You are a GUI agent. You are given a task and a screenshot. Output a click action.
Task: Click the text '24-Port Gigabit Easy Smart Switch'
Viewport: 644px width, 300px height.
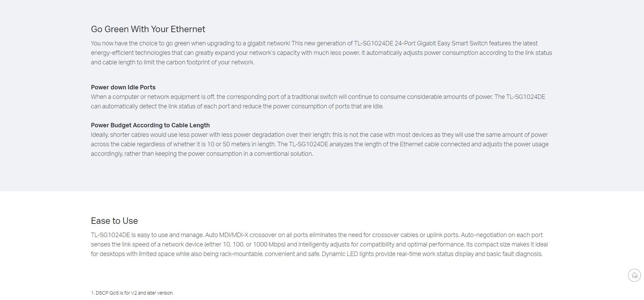[x=441, y=43]
